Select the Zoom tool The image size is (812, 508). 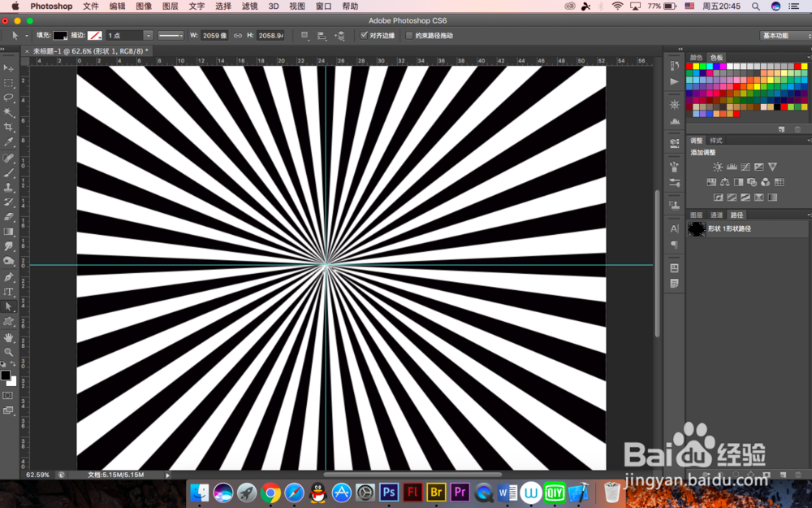tap(8, 353)
